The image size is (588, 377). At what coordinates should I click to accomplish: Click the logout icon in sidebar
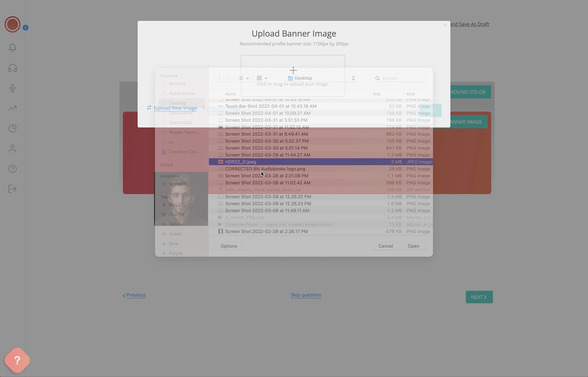pyautogui.click(x=13, y=189)
